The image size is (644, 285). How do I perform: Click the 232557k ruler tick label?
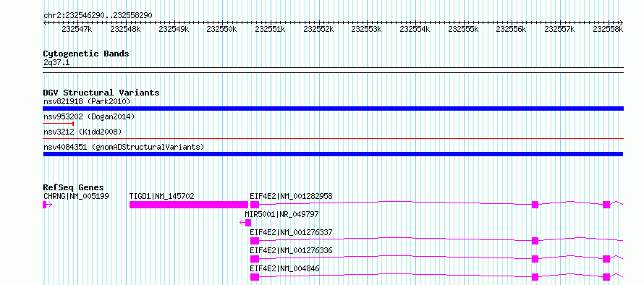[x=560, y=29]
